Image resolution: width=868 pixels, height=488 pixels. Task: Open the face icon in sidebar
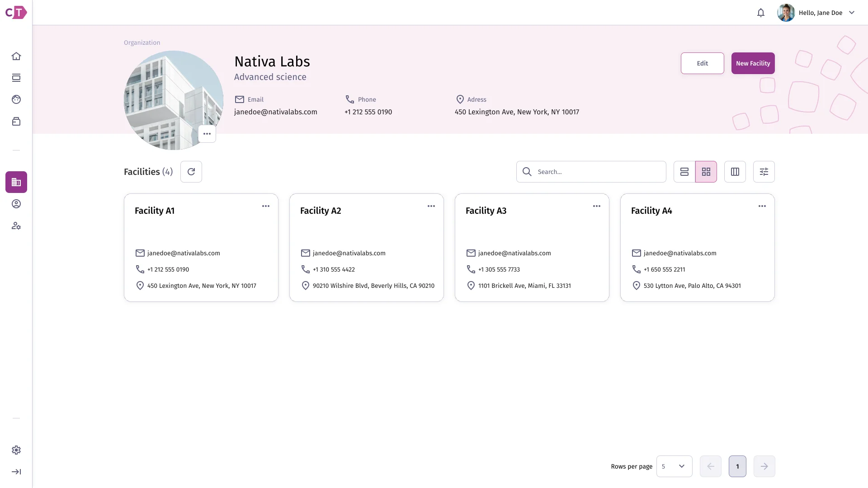16,99
